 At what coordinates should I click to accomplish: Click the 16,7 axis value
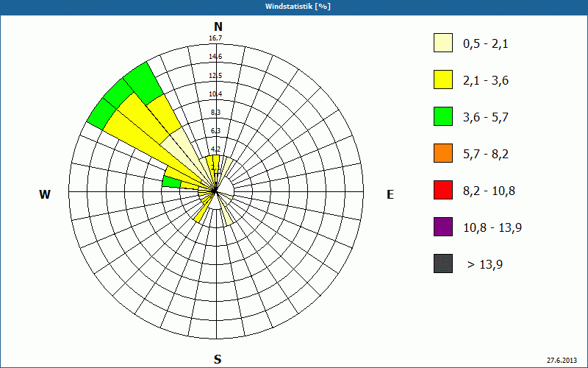pyautogui.click(x=215, y=38)
